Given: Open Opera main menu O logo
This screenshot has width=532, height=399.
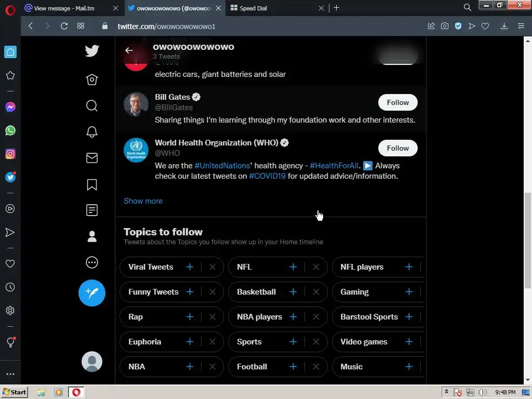Looking at the screenshot, I should 10,10.
